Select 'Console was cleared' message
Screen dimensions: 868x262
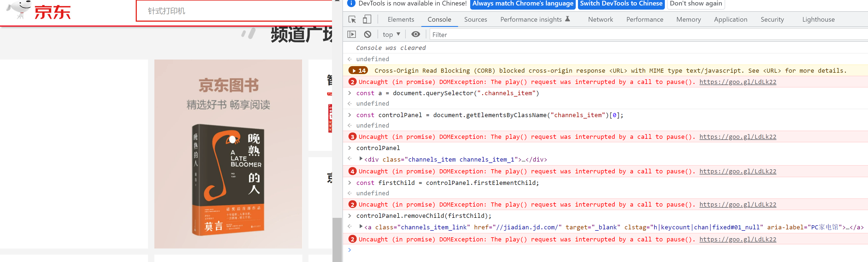(x=390, y=48)
